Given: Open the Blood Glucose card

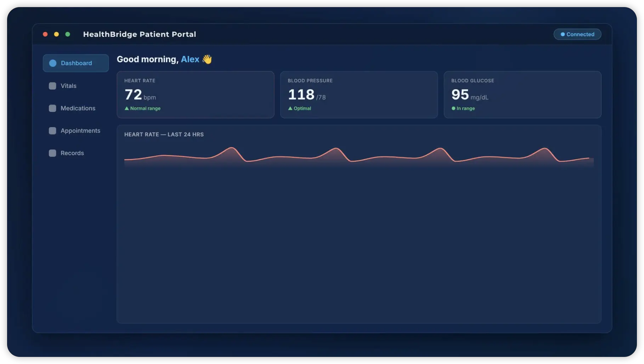Looking at the screenshot, I should (522, 95).
